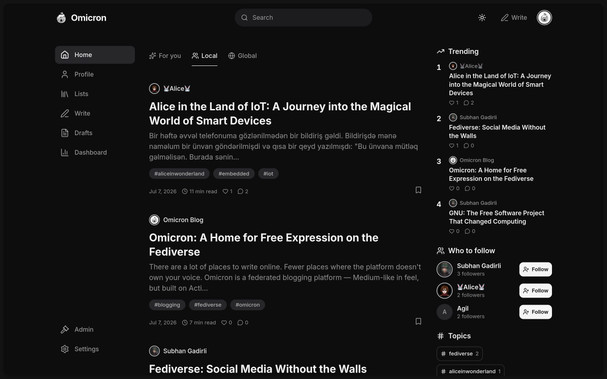Viewport: 607px width, 379px height.
Task: Toggle the light/dark theme sun icon
Action: click(x=482, y=17)
